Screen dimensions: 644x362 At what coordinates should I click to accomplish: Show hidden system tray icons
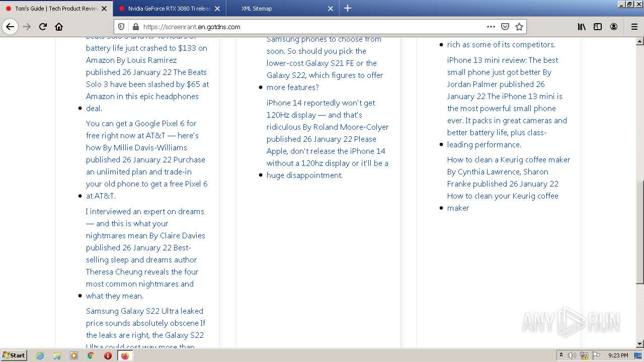pyautogui.click(x=561, y=355)
